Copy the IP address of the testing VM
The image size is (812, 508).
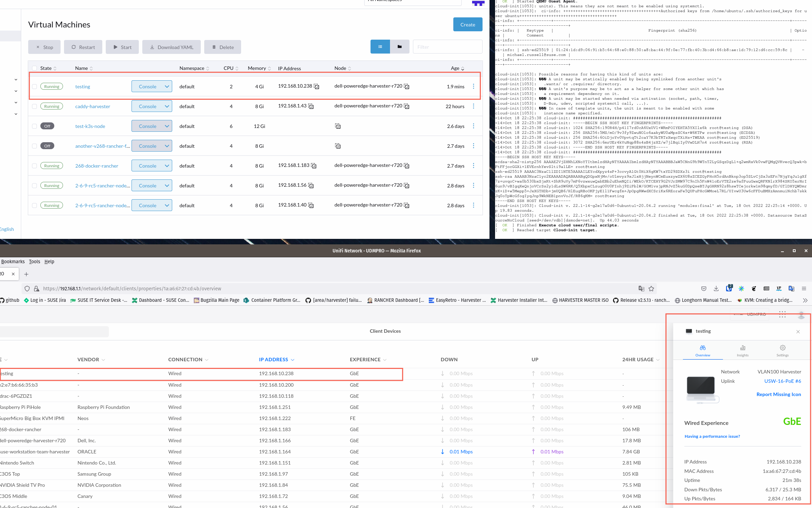[x=316, y=86]
